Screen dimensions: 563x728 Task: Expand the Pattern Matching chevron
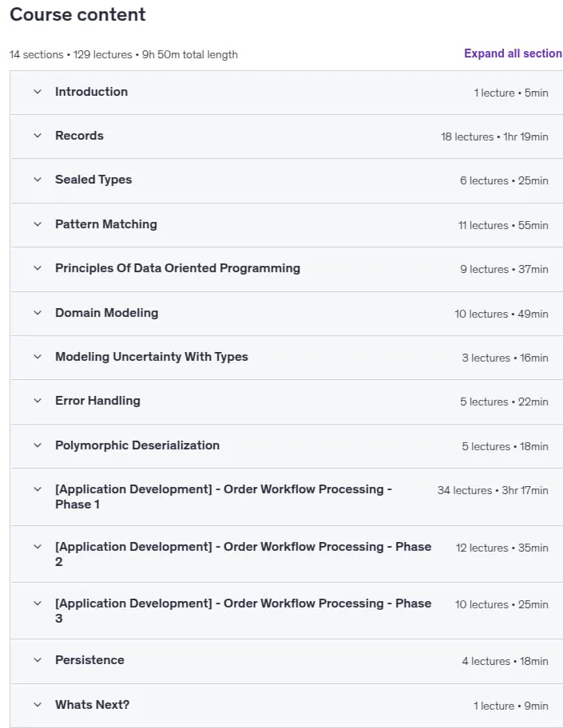[x=38, y=224]
